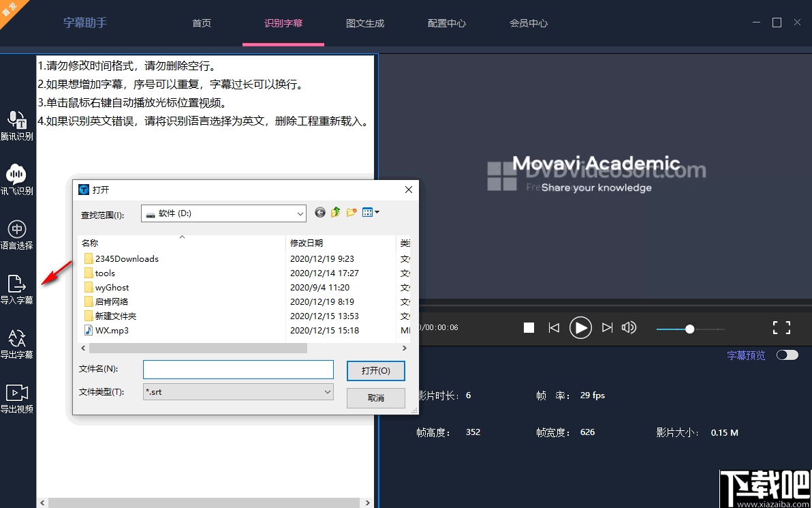This screenshot has height=508, width=812.
Task: Select the wyGhost folder
Action: click(106, 287)
